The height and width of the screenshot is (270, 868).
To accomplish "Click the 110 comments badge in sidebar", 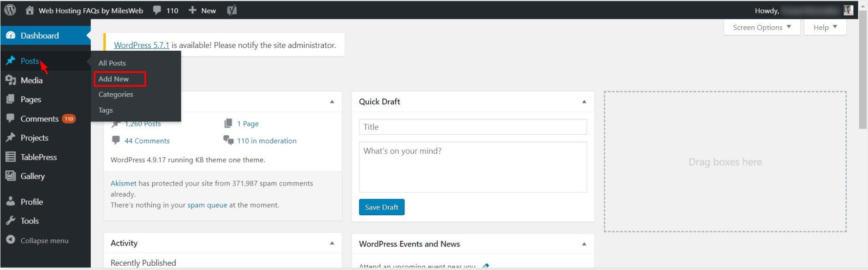I will point(69,119).
